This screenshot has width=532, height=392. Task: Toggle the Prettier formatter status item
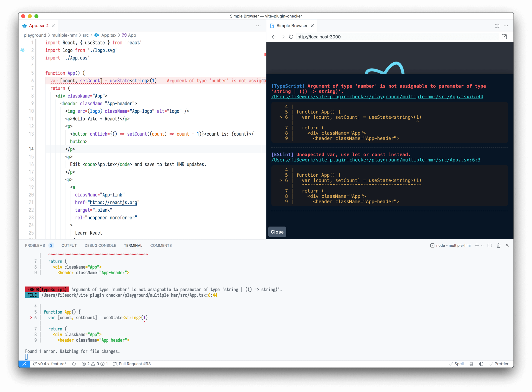coord(499,364)
